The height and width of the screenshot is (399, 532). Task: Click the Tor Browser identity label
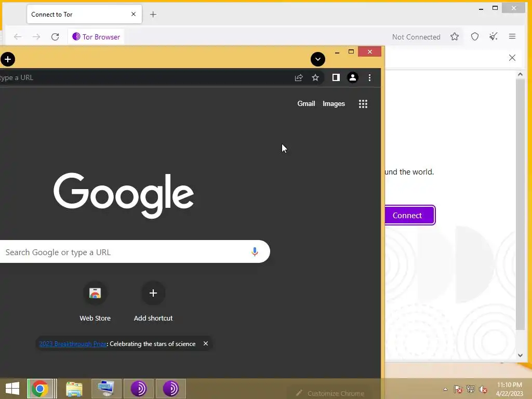tap(96, 37)
